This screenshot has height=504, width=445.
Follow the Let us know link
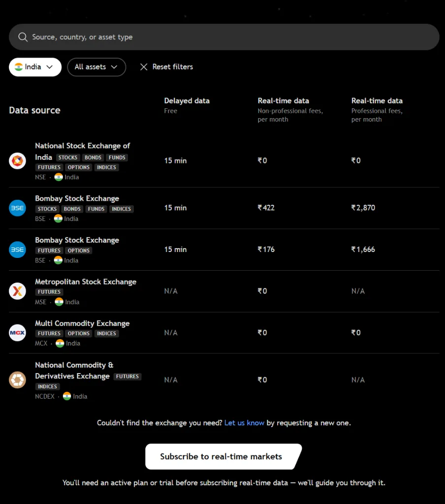(x=244, y=423)
